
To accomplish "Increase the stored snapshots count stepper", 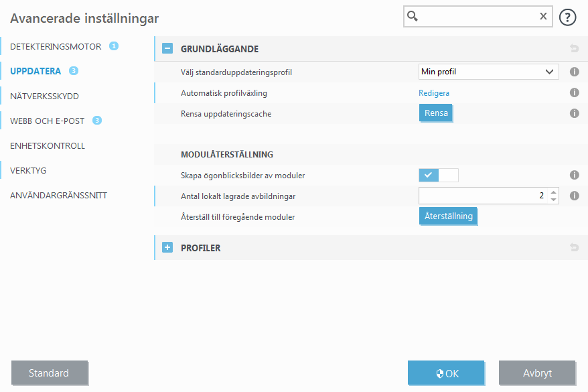I will 553,192.
